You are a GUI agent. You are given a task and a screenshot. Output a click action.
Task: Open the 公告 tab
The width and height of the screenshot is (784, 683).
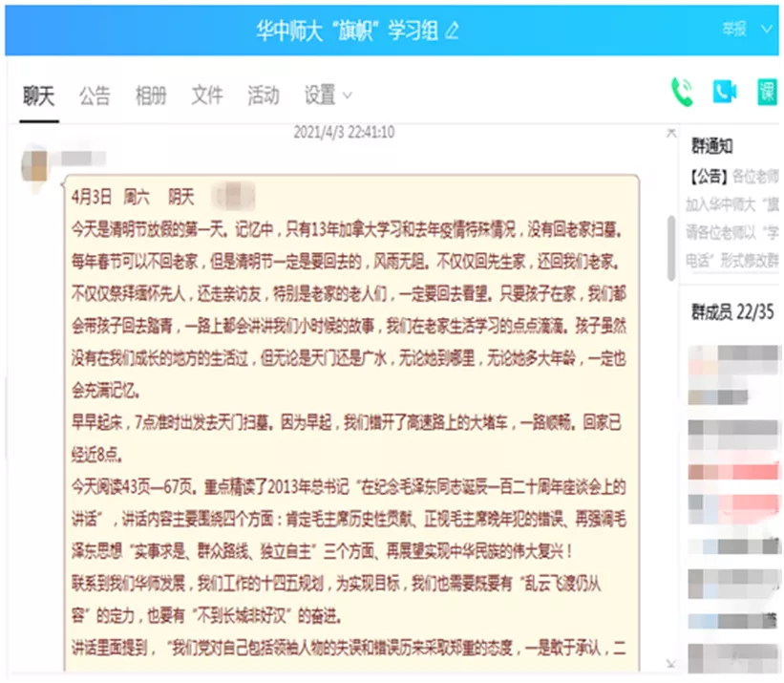(x=95, y=96)
